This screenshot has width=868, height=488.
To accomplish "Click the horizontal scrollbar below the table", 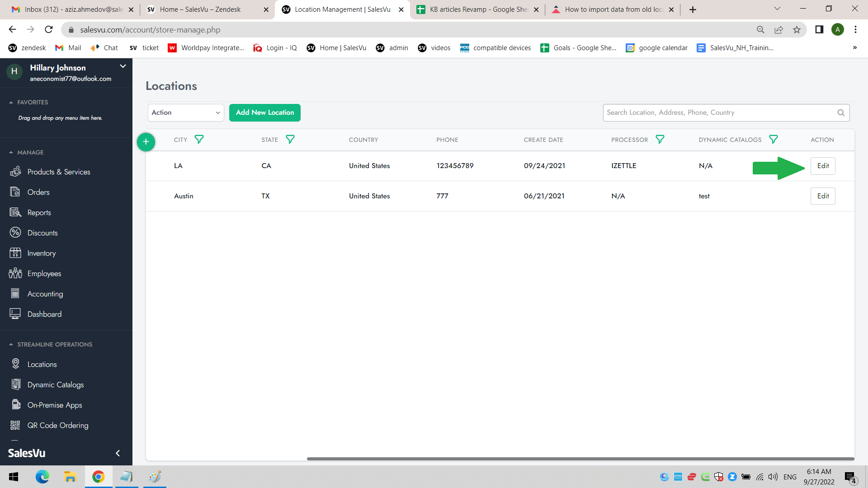I will point(580,459).
